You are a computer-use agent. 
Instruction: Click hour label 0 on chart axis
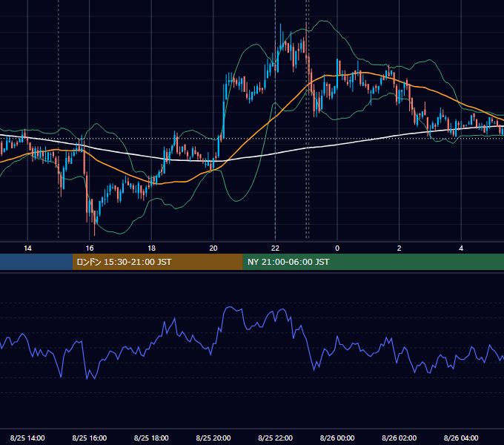click(337, 248)
